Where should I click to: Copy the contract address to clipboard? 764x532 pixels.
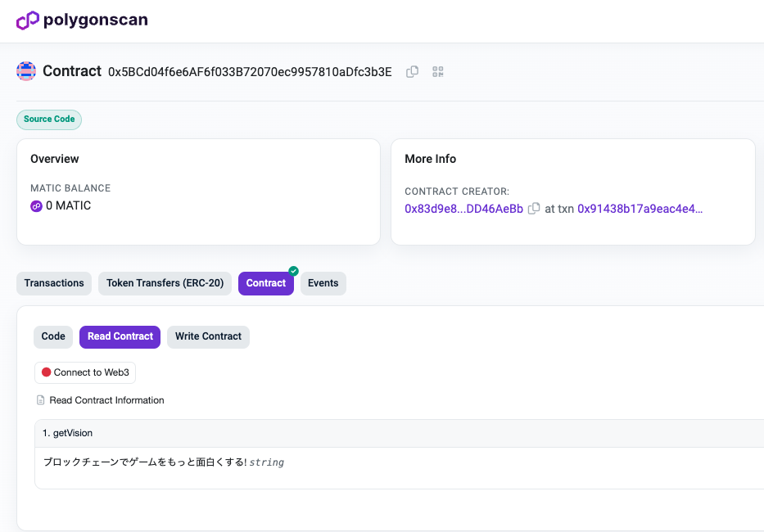(412, 72)
